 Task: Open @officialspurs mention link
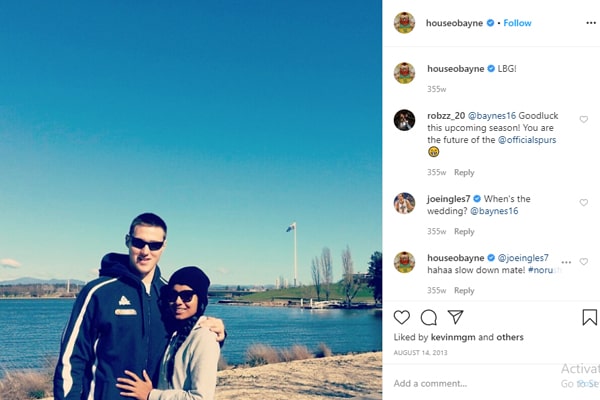click(527, 140)
